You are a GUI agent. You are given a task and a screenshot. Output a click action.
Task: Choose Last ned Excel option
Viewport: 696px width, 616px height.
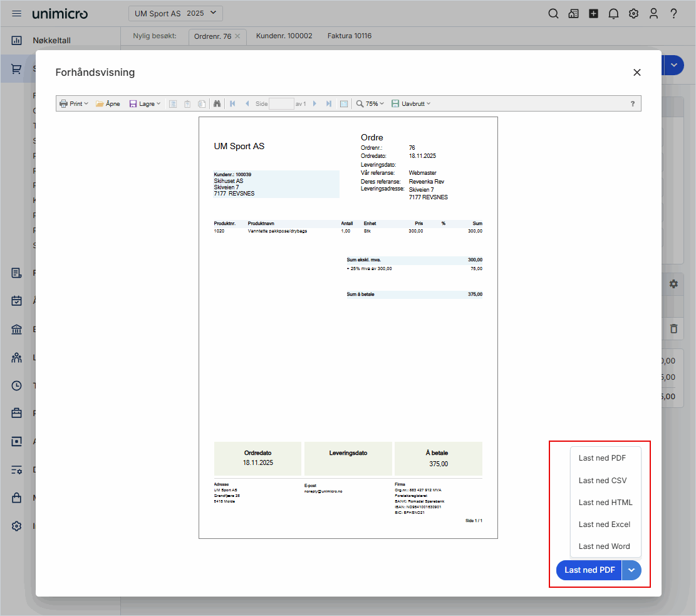point(605,525)
